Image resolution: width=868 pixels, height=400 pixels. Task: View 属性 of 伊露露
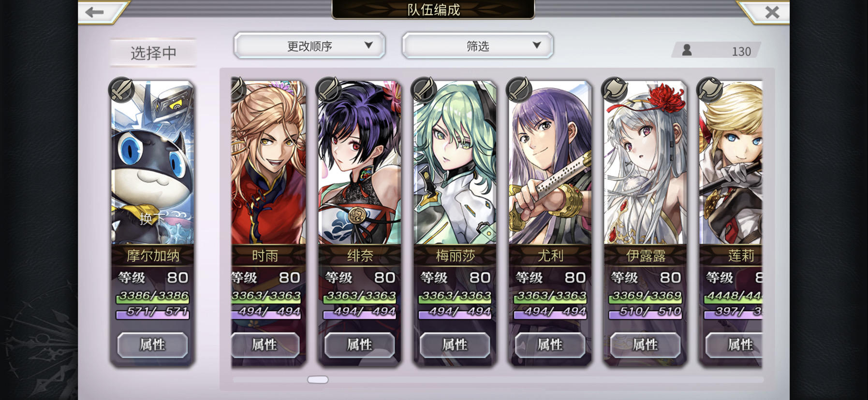[645, 344]
